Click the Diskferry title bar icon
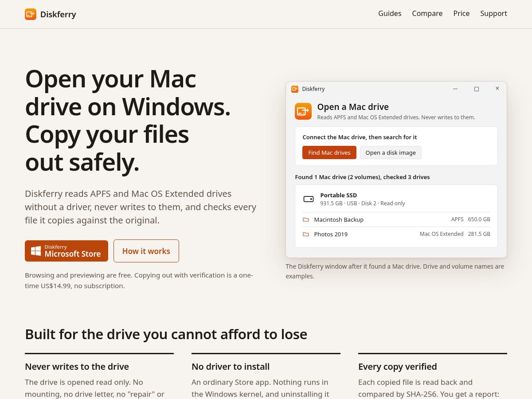The height and width of the screenshot is (399, 532). tap(295, 89)
